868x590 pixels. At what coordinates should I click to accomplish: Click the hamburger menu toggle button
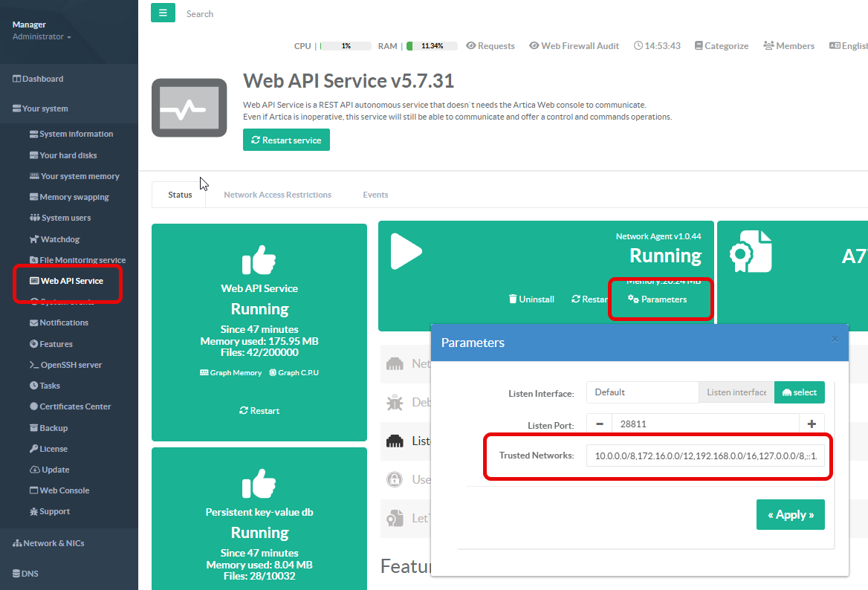[x=163, y=13]
